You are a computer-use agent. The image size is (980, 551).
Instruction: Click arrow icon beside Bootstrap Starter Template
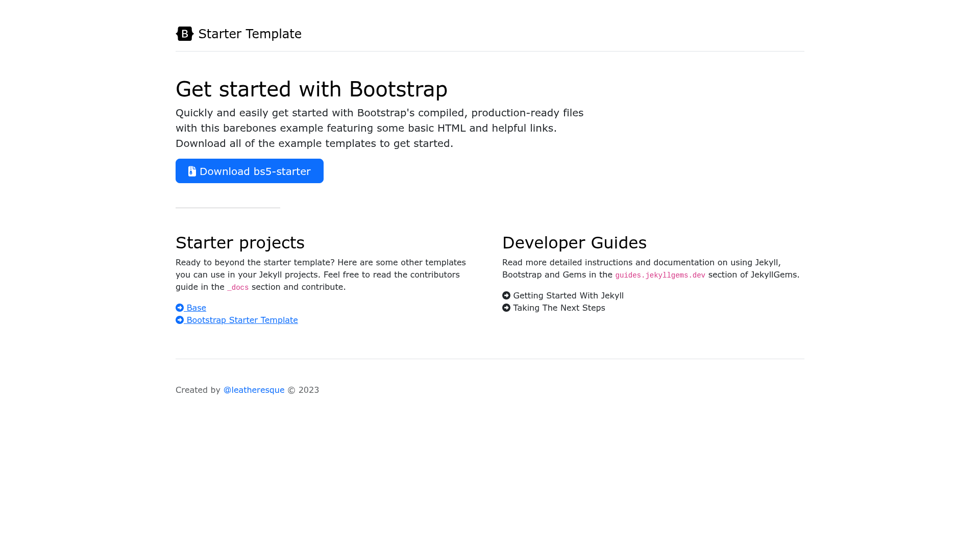click(180, 320)
